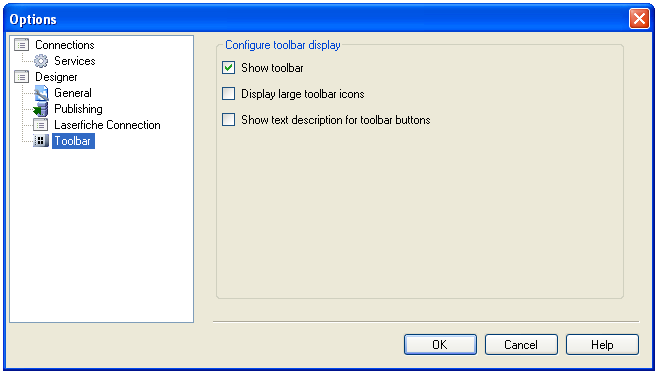The height and width of the screenshot is (374, 659).
Task: Click the Laserfiche Connection icon
Action: pos(41,125)
